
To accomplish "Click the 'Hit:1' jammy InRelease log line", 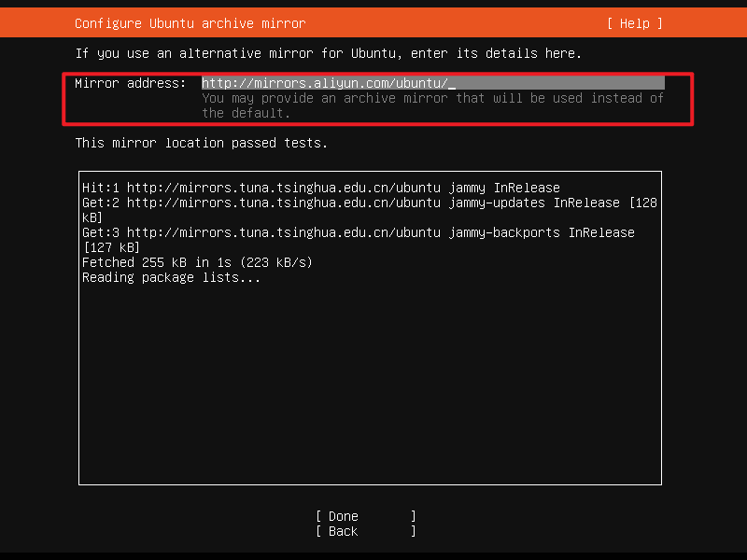I will pyautogui.click(x=321, y=188).
